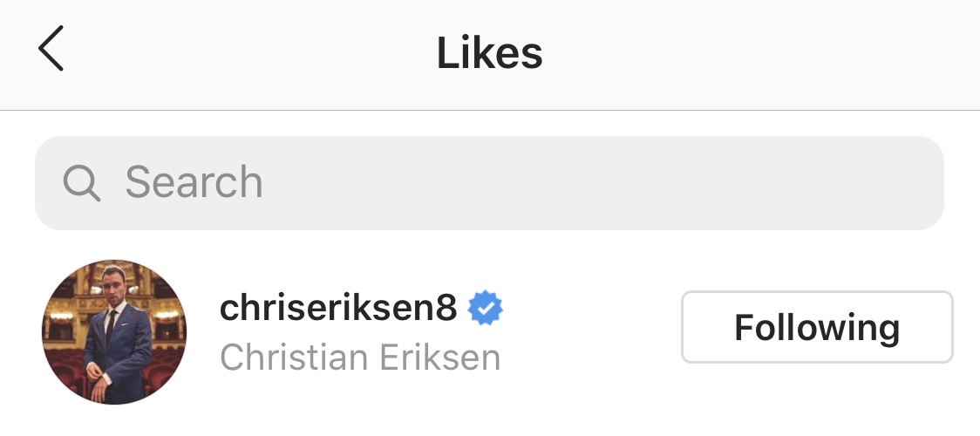
Task: Change follow status for Christian Eriksen
Action: pos(817,327)
